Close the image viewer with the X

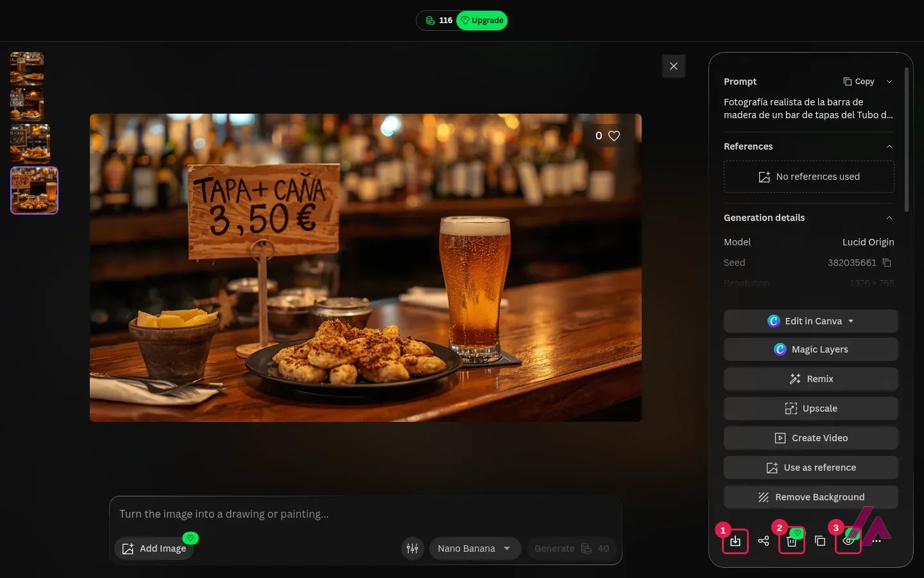[x=674, y=66]
